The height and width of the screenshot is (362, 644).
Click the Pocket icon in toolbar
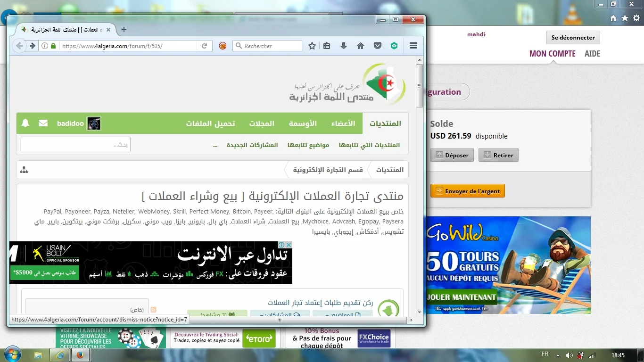(x=378, y=46)
